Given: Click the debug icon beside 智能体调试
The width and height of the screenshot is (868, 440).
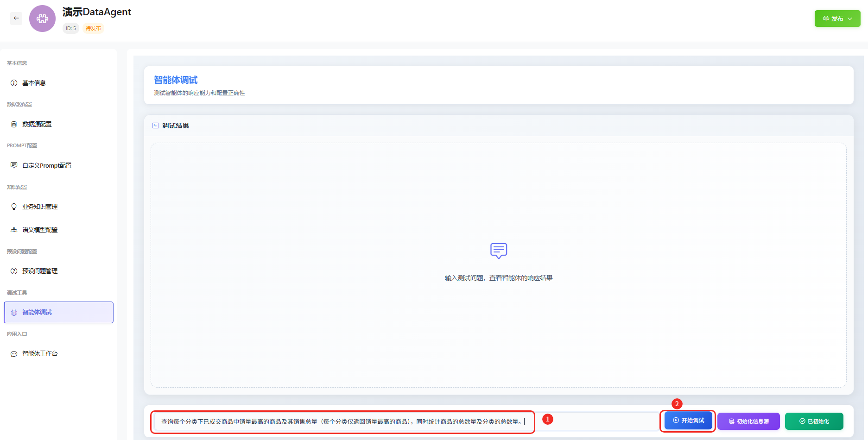Looking at the screenshot, I should point(13,312).
